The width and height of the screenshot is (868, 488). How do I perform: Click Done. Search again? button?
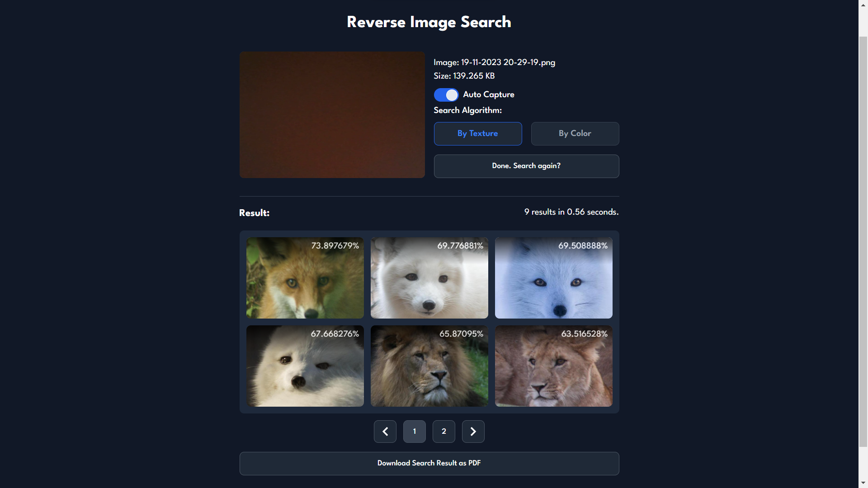pos(526,166)
